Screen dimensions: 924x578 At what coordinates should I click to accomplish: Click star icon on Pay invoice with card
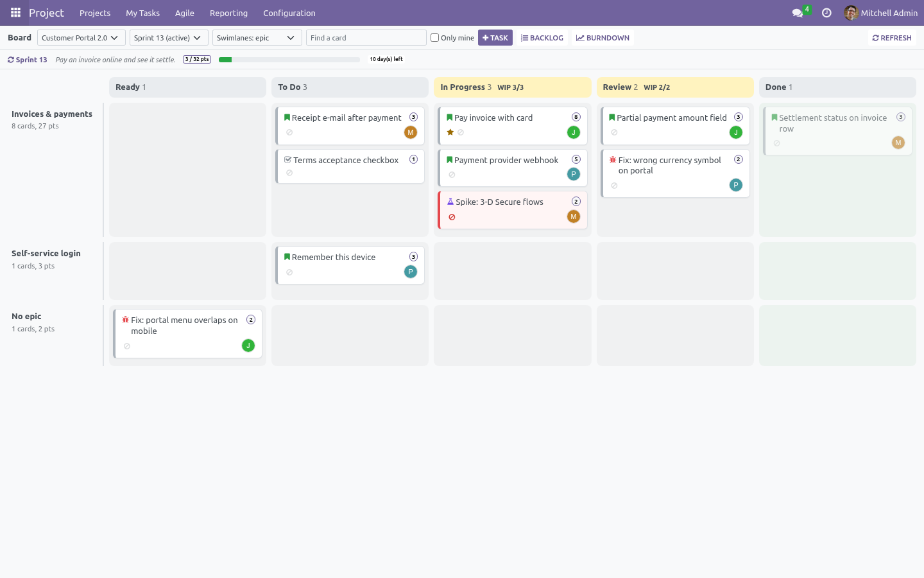click(x=450, y=132)
